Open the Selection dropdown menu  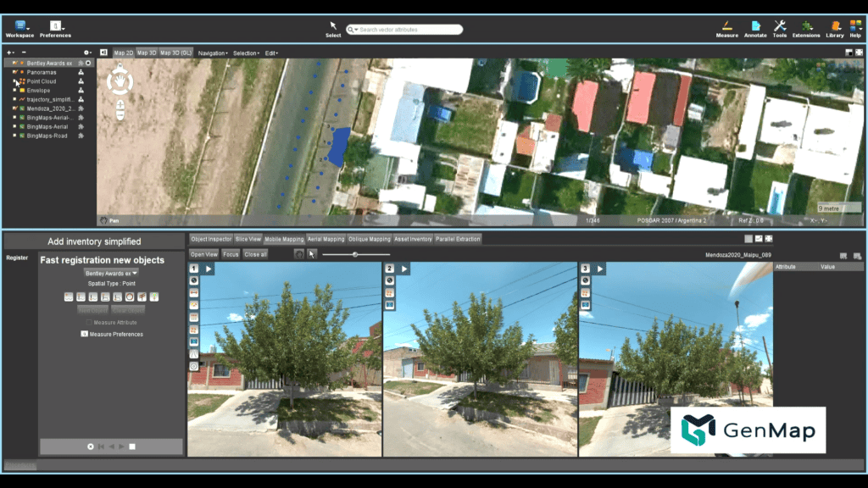[x=246, y=53]
